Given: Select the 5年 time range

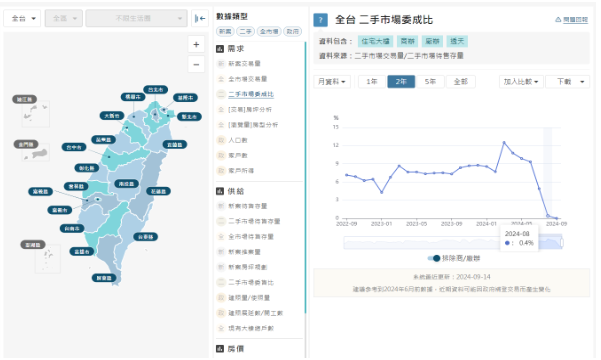Looking at the screenshot, I should click(430, 82).
